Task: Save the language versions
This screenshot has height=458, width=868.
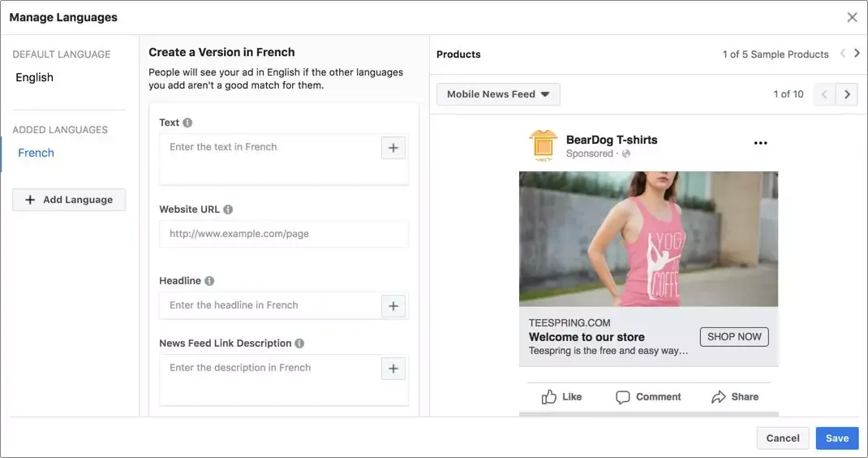Action: (837, 438)
